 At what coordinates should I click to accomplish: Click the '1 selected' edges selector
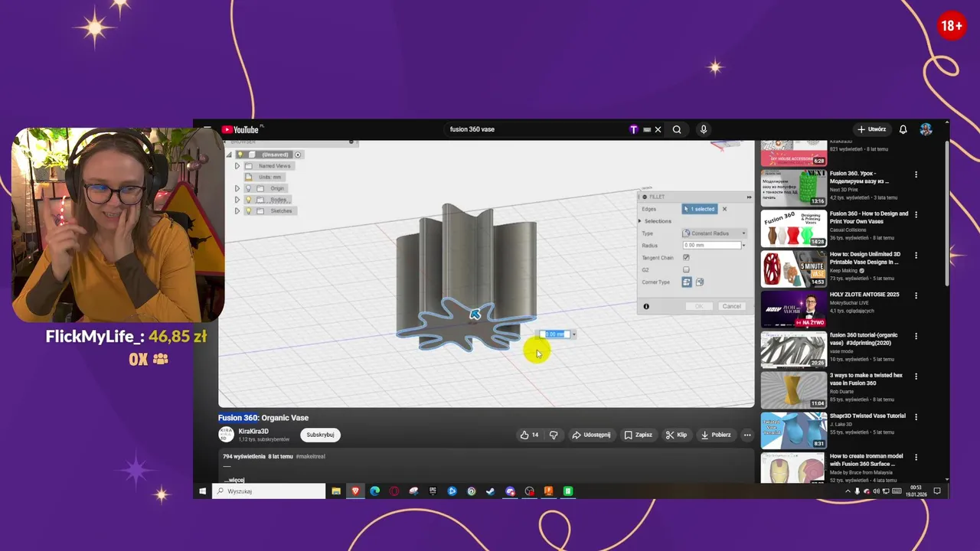(x=699, y=209)
